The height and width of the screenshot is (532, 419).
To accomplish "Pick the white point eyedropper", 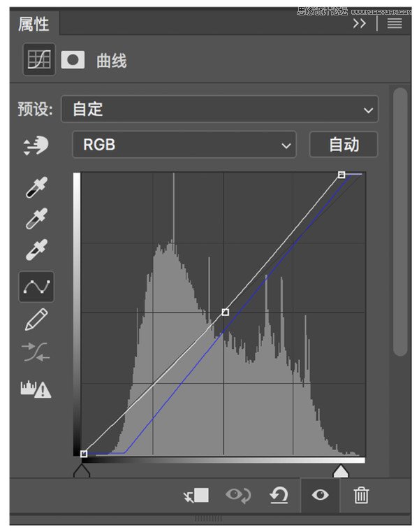I will [x=36, y=250].
